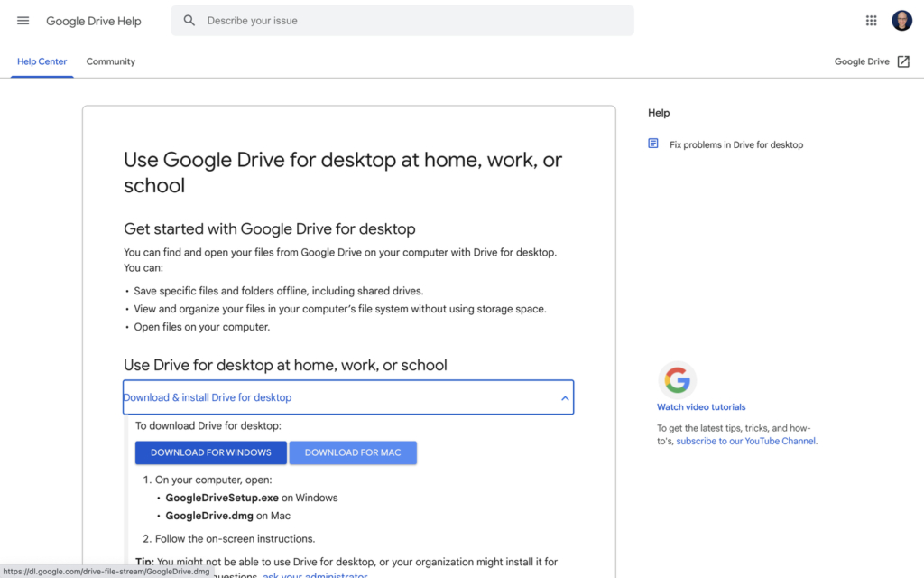Click the article icon beside Fix problems link
924x578 pixels.
652,144
